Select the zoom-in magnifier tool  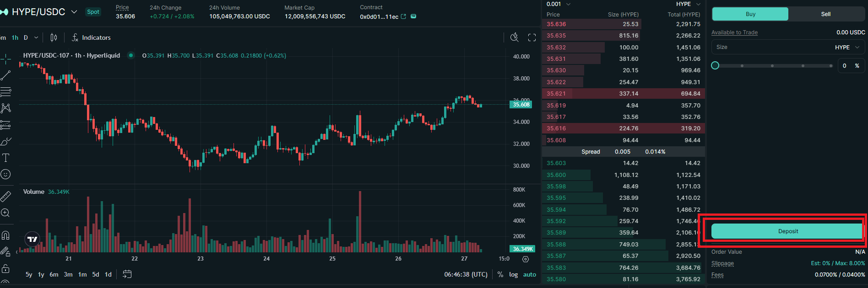pyautogui.click(x=5, y=213)
